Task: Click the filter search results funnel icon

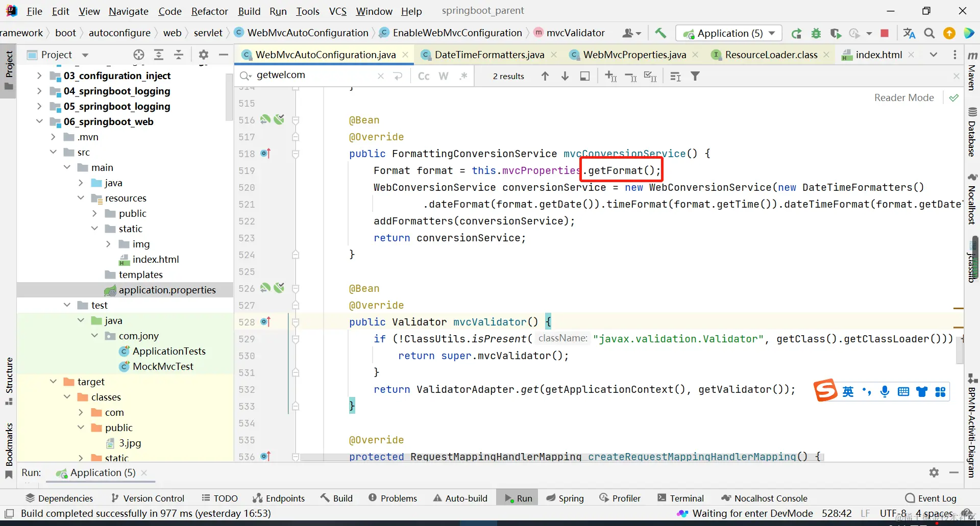Action: (x=695, y=76)
